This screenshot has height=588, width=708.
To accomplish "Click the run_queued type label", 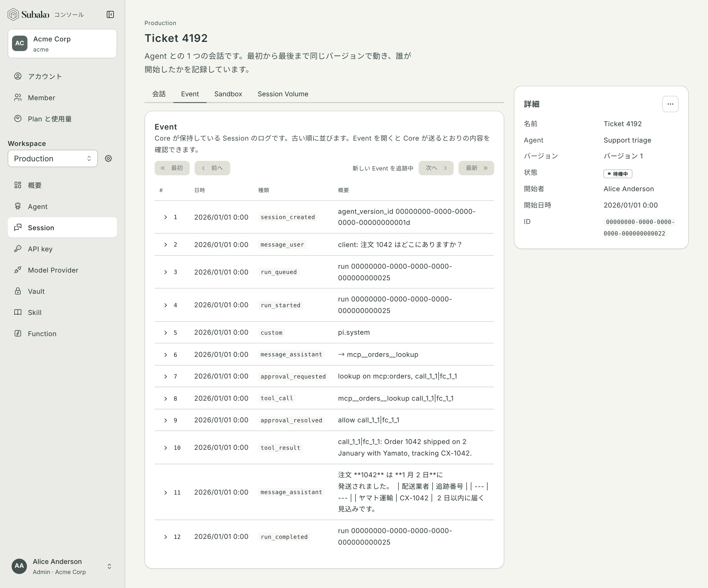I will (278, 272).
